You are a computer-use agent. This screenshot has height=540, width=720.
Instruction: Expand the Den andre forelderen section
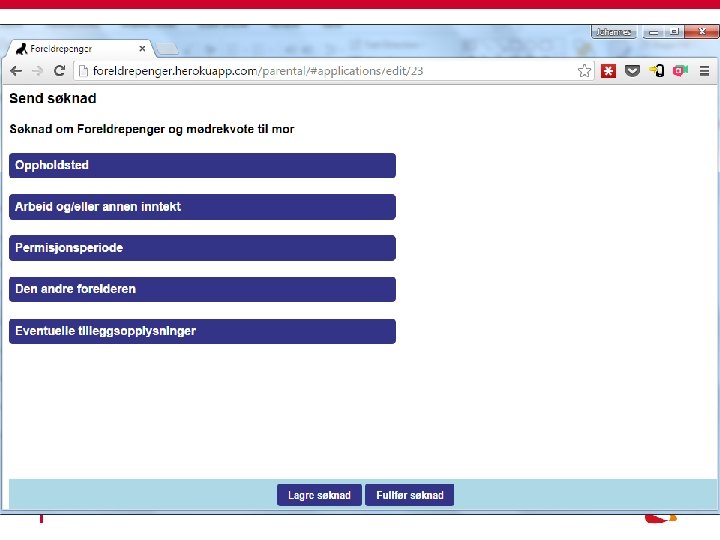pos(202,289)
